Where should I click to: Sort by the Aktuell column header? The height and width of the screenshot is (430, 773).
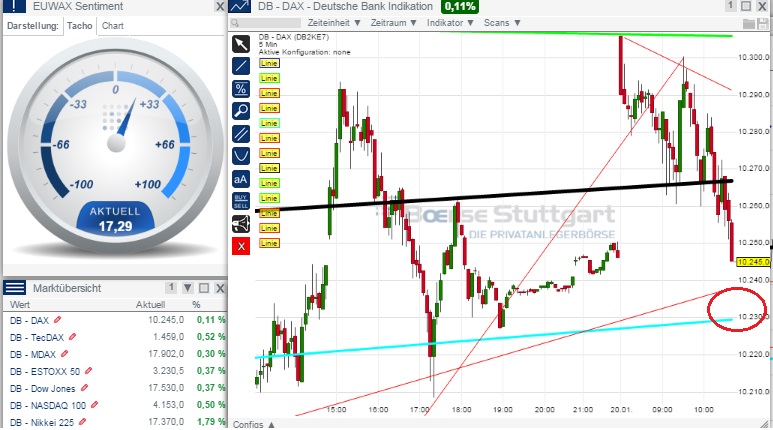pos(150,305)
